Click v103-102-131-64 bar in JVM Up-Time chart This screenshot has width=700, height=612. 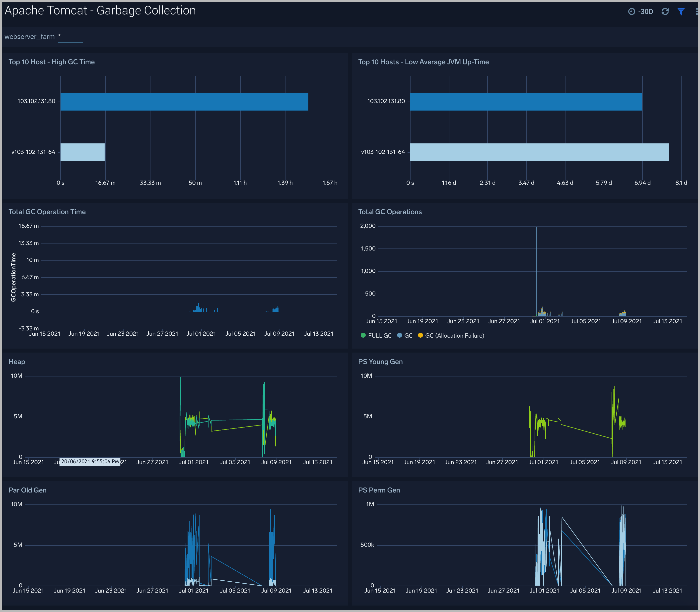539,152
